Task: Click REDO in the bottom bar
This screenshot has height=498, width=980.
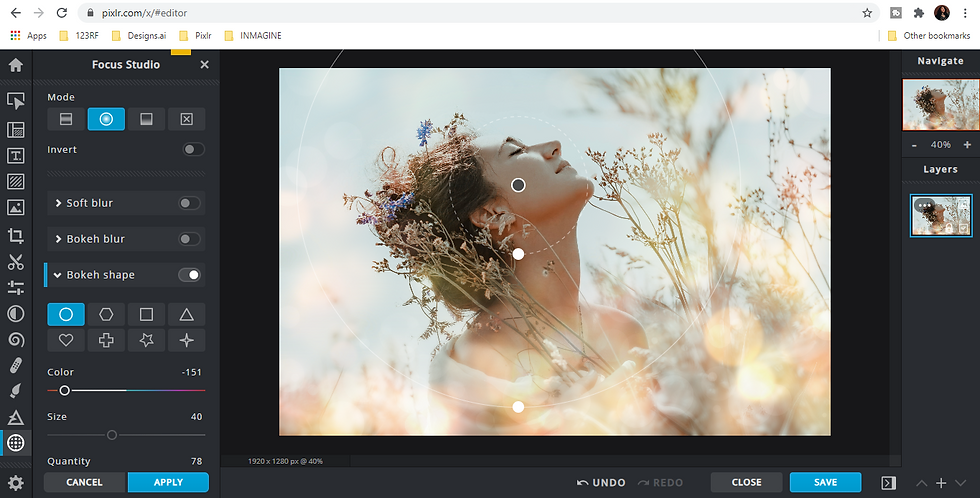Action: point(660,482)
